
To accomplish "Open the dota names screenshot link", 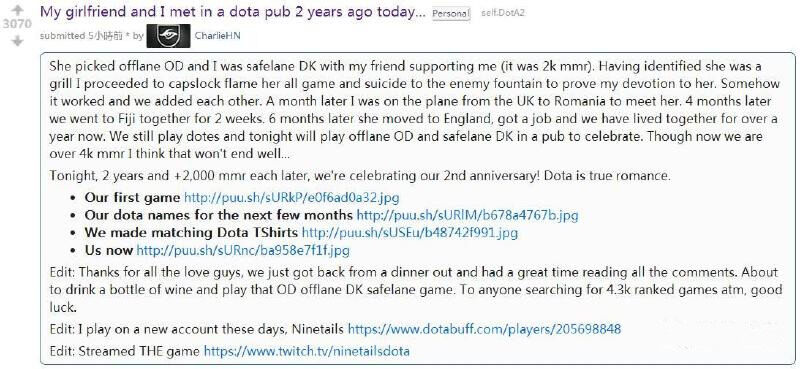I will 467,215.
